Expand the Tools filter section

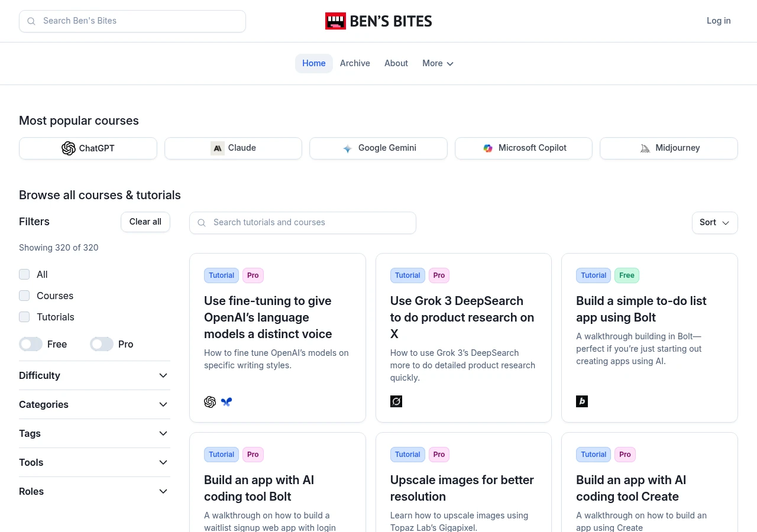point(95,462)
